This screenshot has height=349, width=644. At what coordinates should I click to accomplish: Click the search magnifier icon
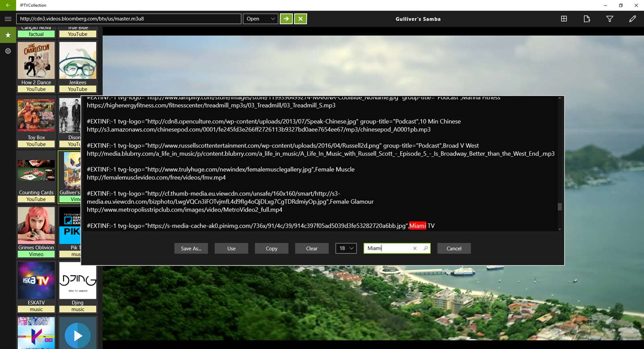tap(425, 248)
